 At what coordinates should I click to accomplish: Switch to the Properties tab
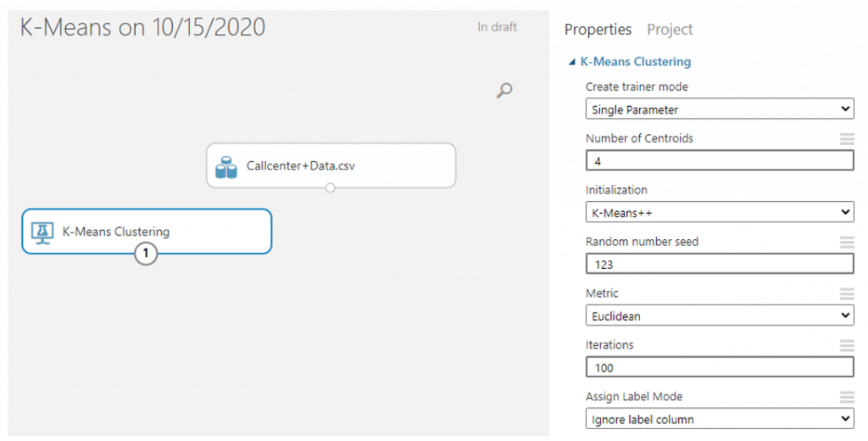point(598,30)
